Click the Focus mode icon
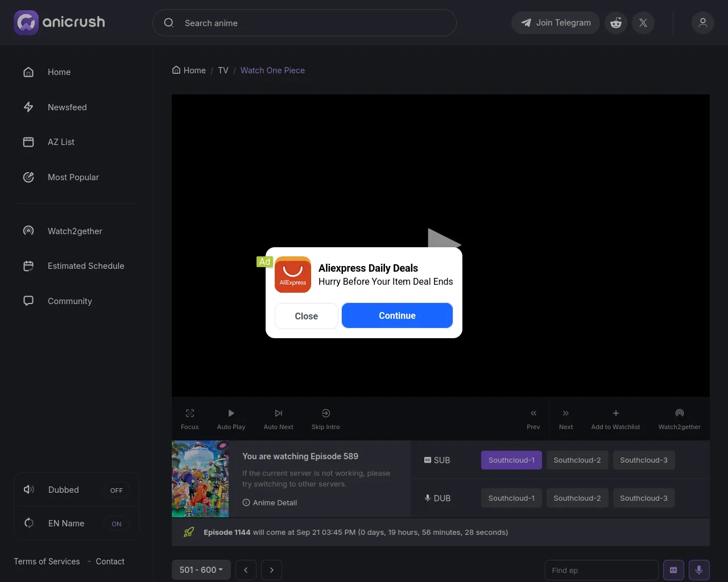728x582 pixels. click(190, 414)
